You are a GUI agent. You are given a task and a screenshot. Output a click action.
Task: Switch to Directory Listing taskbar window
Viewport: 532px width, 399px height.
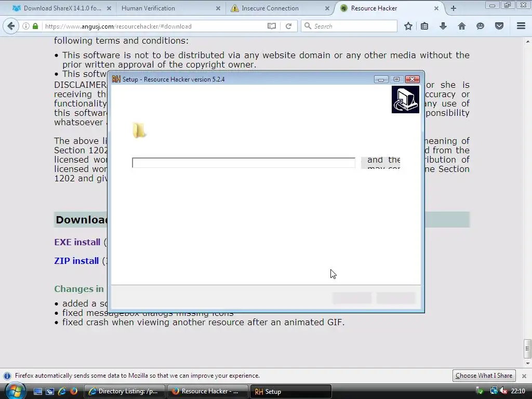point(124,391)
